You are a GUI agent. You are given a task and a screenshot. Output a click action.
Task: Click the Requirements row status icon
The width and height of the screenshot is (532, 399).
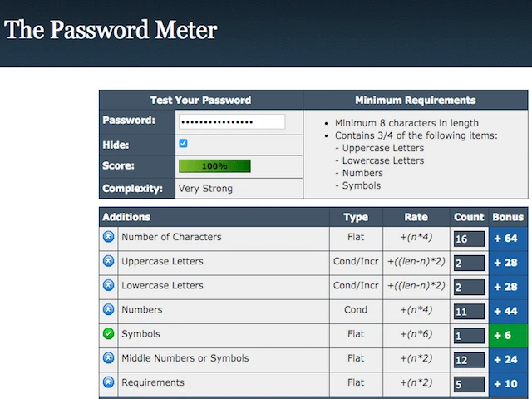tap(108, 383)
